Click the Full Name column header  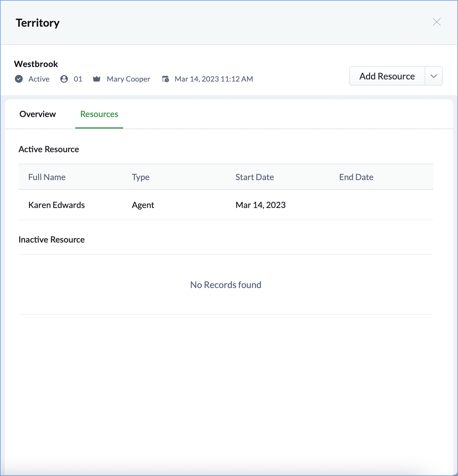coord(47,177)
